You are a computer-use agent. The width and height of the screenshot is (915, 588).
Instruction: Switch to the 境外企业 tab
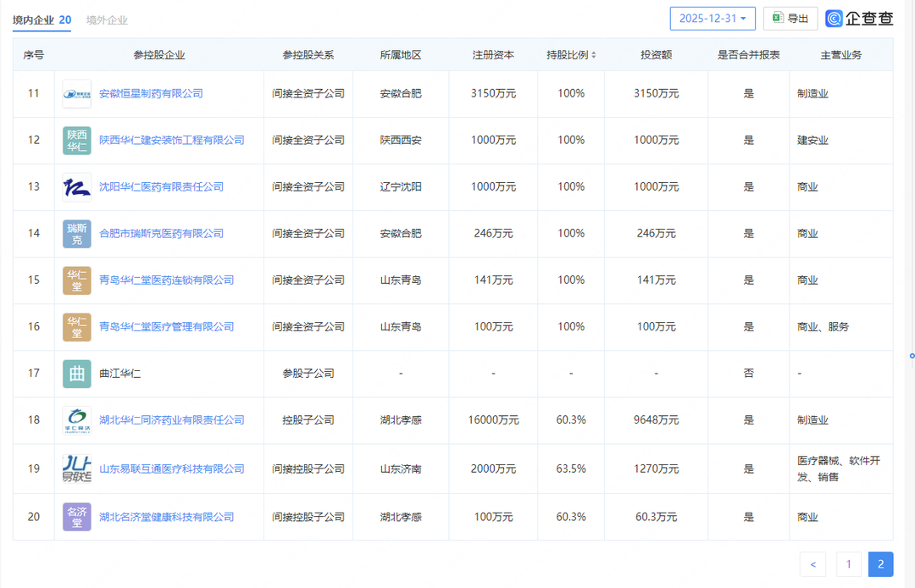coord(107,20)
